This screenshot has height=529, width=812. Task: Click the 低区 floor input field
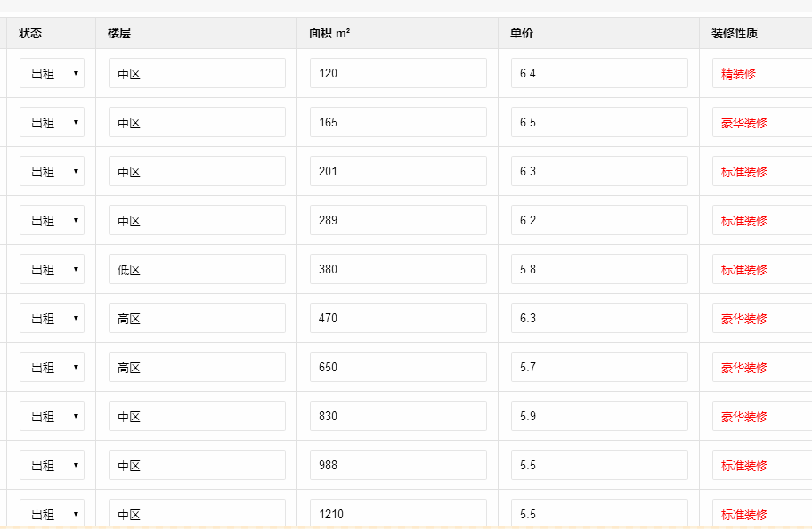[x=197, y=269]
